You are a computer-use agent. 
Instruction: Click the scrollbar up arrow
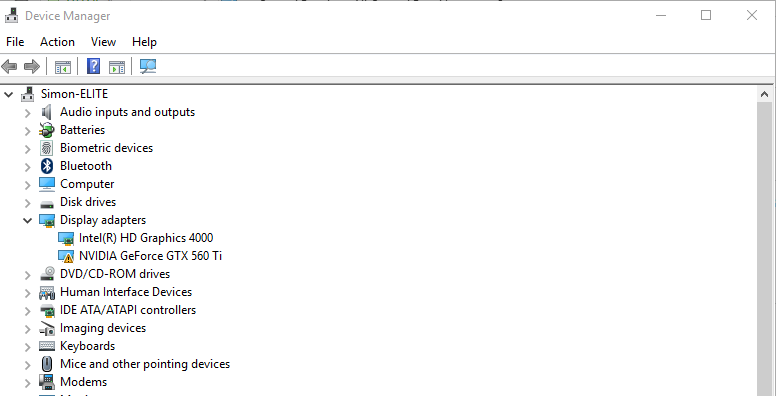click(x=764, y=94)
